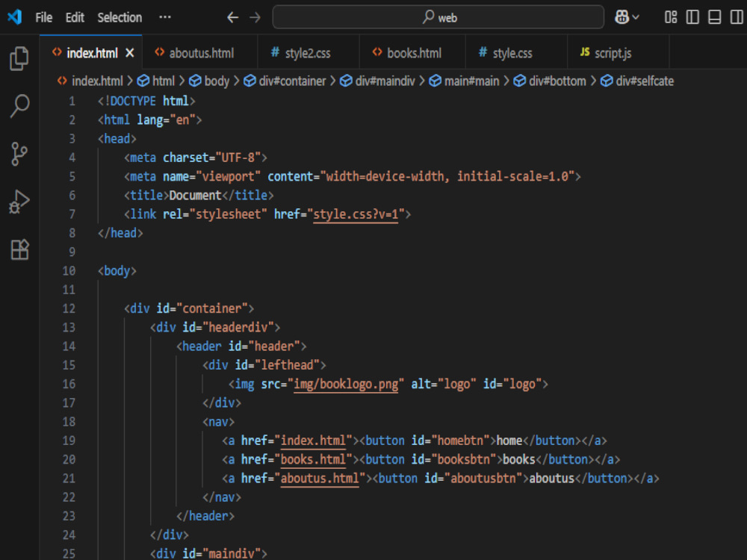Click line number 1 in the gutter
The image size is (747, 560).
coord(72,101)
